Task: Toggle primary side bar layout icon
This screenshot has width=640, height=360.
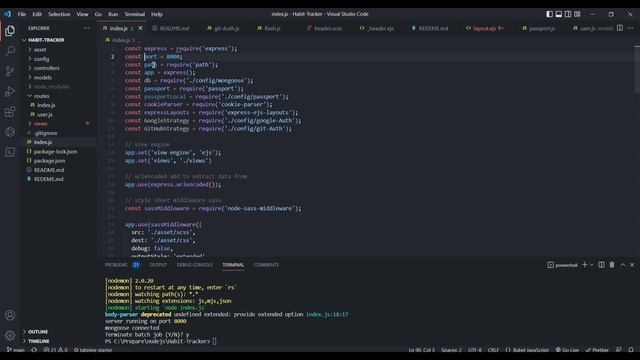Action: click(549, 14)
